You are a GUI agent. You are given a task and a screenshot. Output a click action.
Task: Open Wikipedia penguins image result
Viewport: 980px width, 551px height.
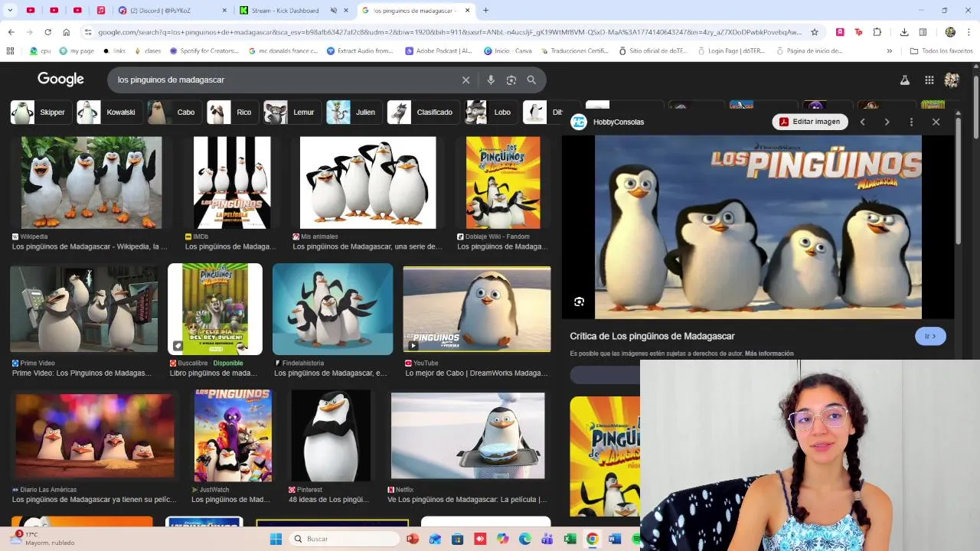pos(91,183)
